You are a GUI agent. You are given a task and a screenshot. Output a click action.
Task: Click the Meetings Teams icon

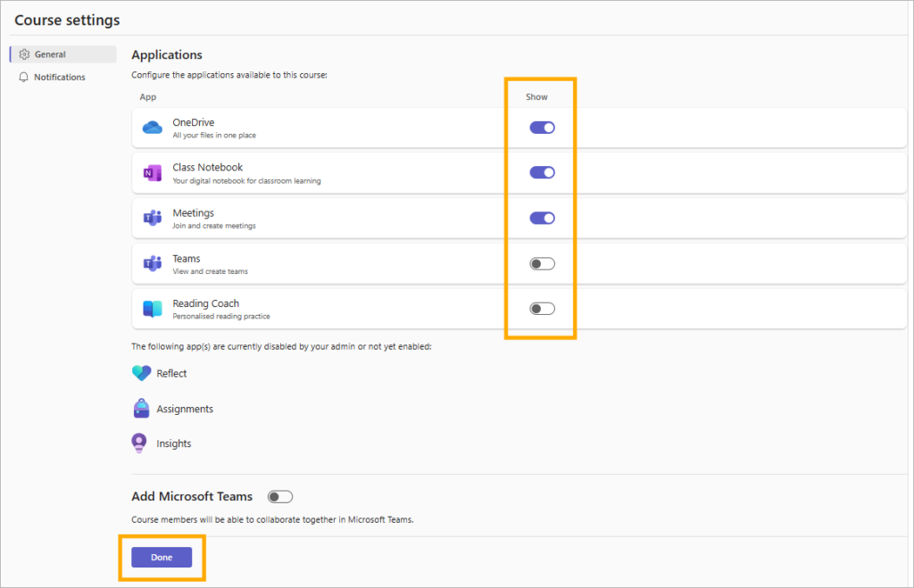coord(152,218)
